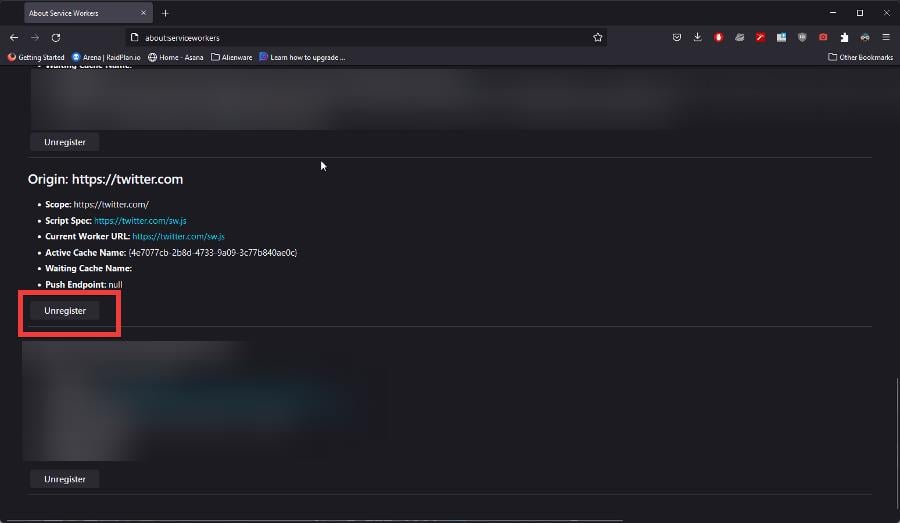Click the grey cloud extension icon
The width and height of the screenshot is (900, 523).
[739, 37]
